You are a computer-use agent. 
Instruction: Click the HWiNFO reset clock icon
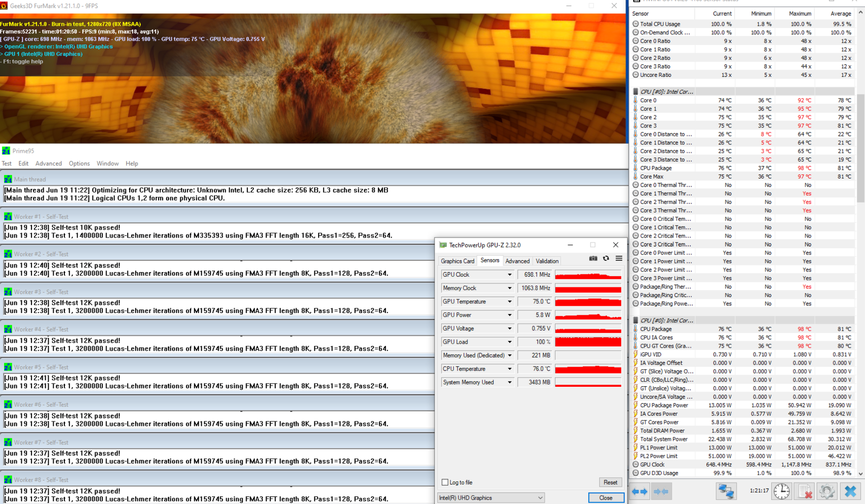pos(782,491)
